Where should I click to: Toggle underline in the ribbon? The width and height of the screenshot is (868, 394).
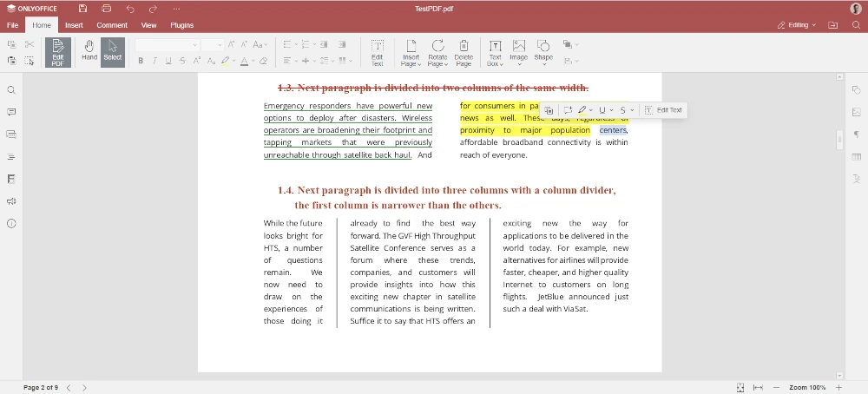point(168,61)
